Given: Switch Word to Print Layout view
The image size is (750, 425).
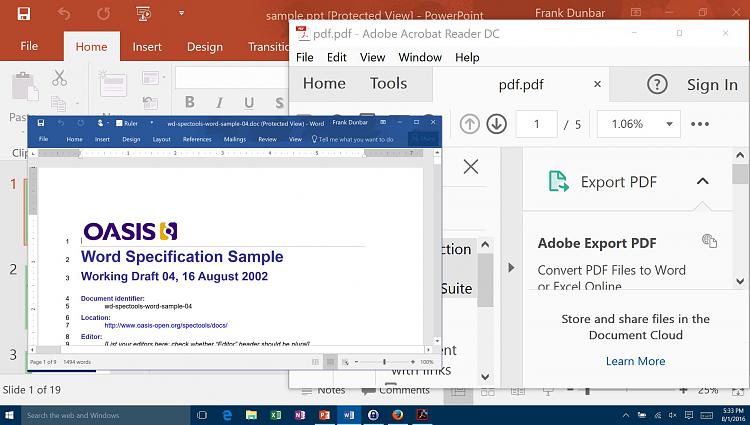Looking at the screenshot, I should (330, 362).
